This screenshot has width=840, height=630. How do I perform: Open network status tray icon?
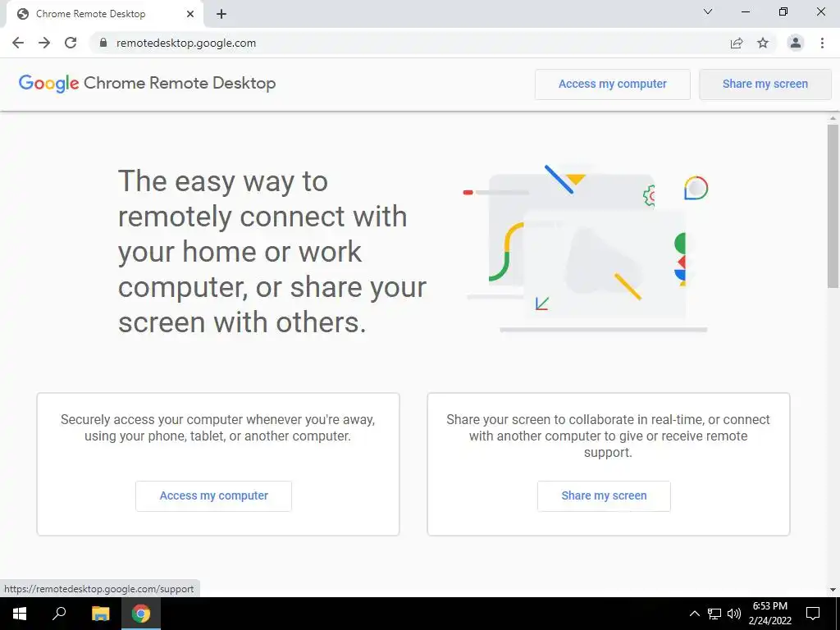click(714, 614)
